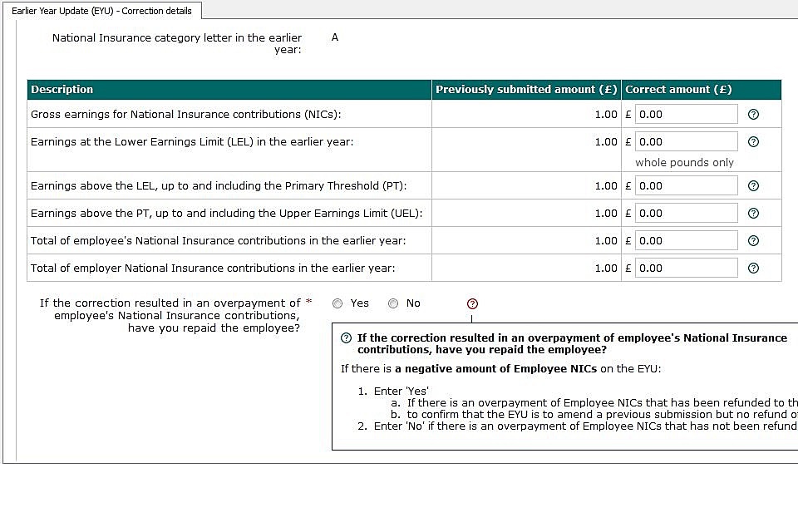Image resolution: width=798 pixels, height=532 pixels.
Task: Click the Correct amount column header
Action: click(678, 90)
